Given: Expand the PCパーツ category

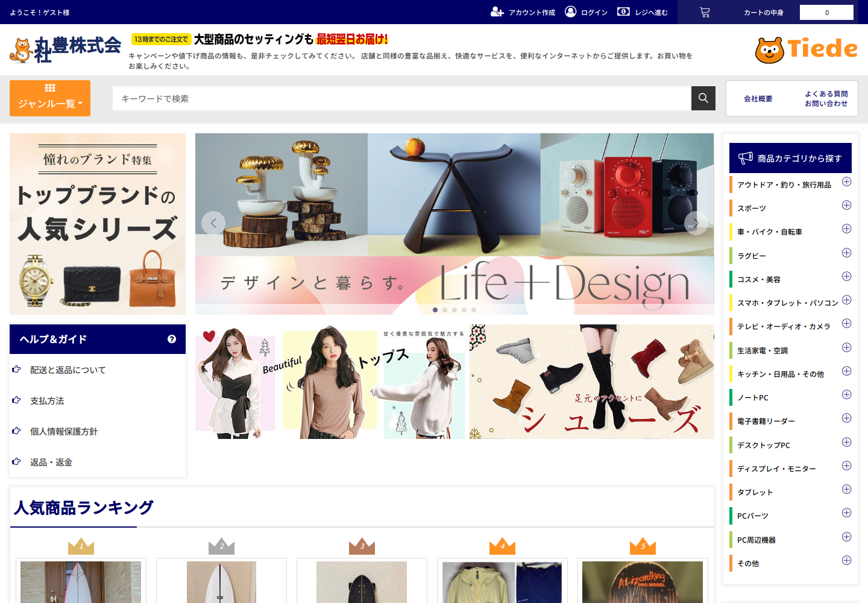Looking at the screenshot, I should tap(846, 513).
